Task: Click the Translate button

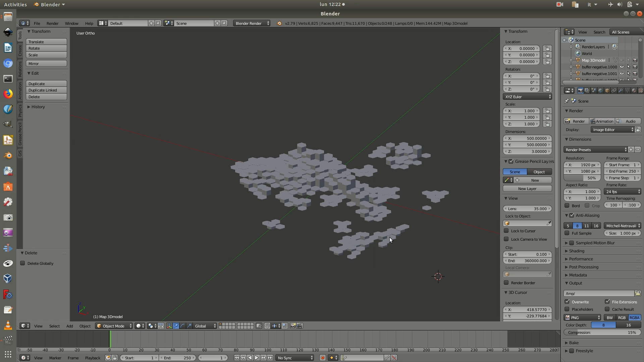Action: (46, 42)
